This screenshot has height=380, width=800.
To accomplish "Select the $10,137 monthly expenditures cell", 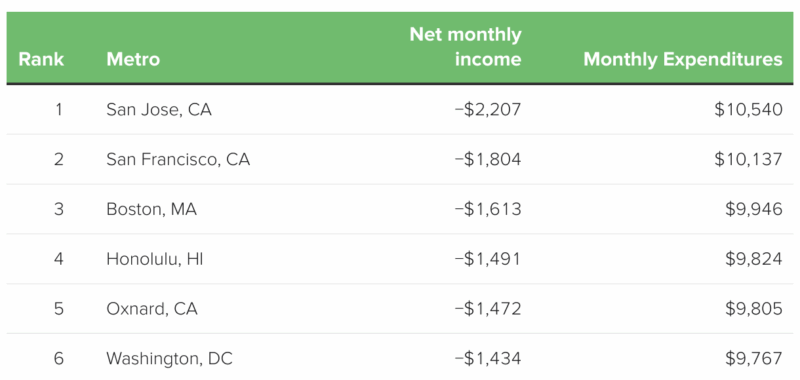I will 748,160.
